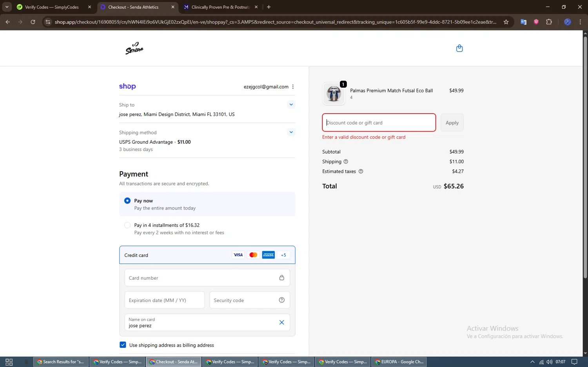Select the Pay now option
The width and height of the screenshot is (588, 367).
click(x=127, y=201)
